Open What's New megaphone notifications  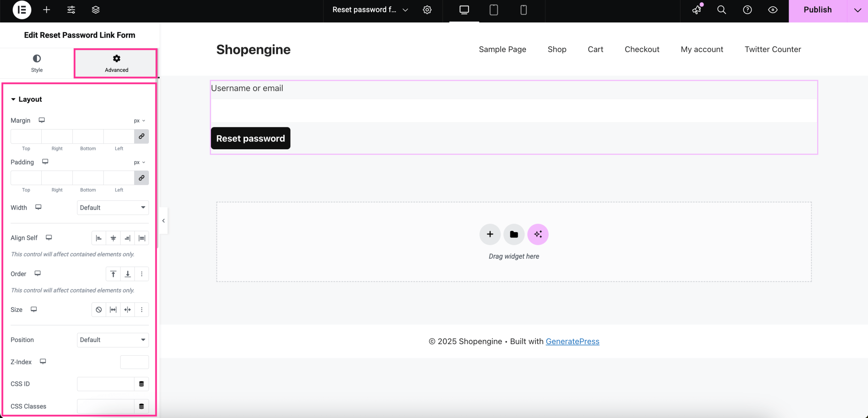point(697,10)
